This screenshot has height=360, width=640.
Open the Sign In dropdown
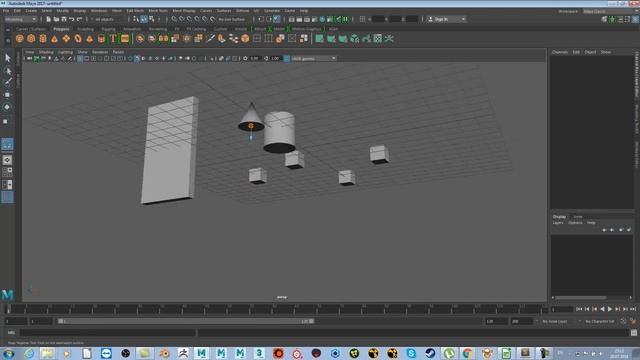(x=447, y=19)
